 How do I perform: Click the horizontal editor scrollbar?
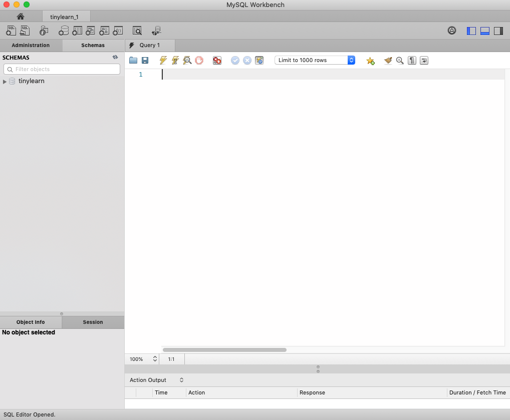point(224,350)
